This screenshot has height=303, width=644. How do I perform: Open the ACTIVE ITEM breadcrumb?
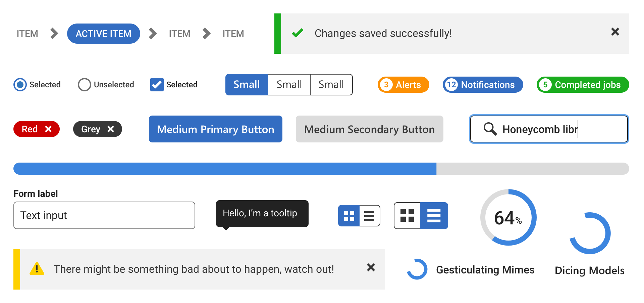[103, 34]
